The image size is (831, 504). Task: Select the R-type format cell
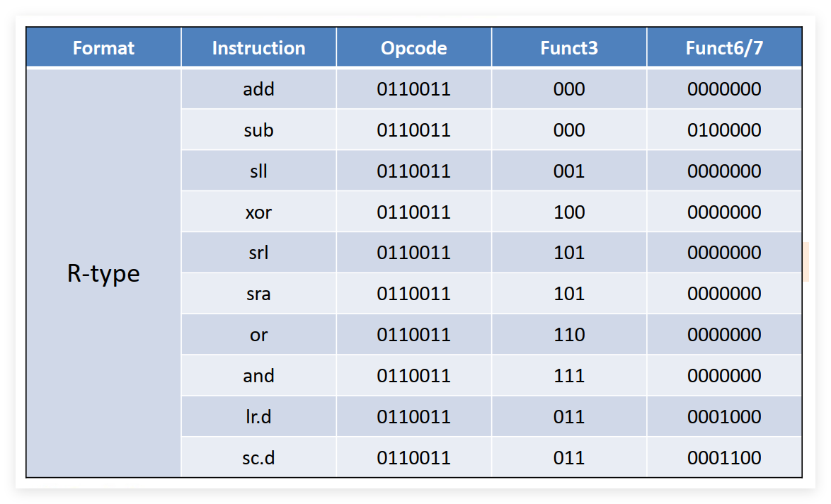[x=103, y=273]
